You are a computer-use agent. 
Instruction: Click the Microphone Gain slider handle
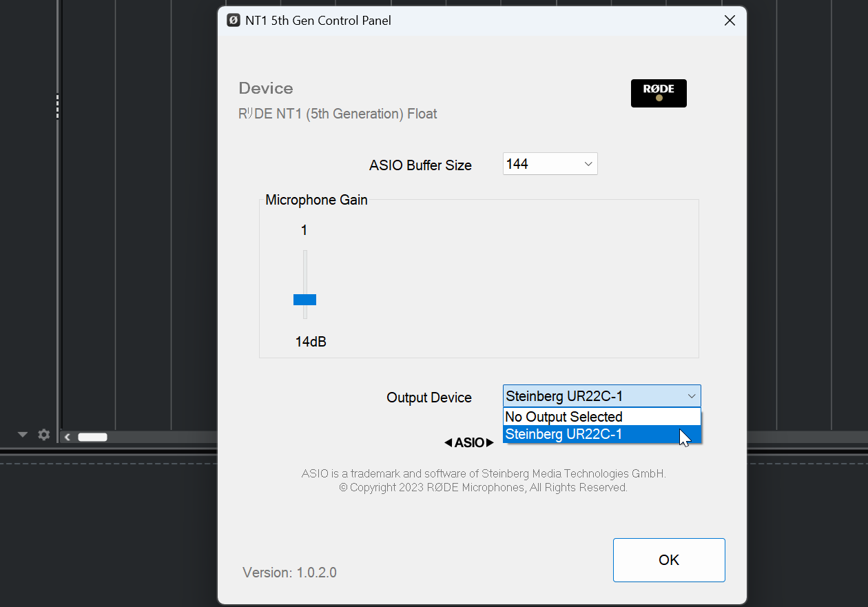click(x=304, y=299)
